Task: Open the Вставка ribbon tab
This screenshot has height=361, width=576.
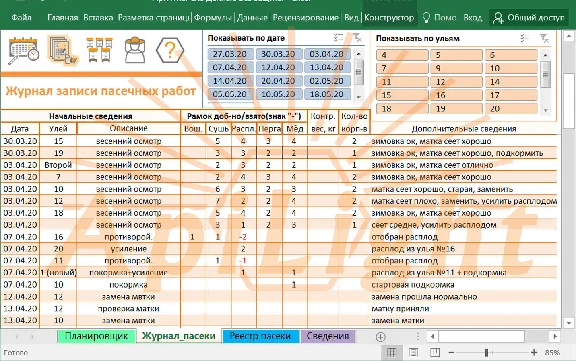Action: tap(98, 18)
